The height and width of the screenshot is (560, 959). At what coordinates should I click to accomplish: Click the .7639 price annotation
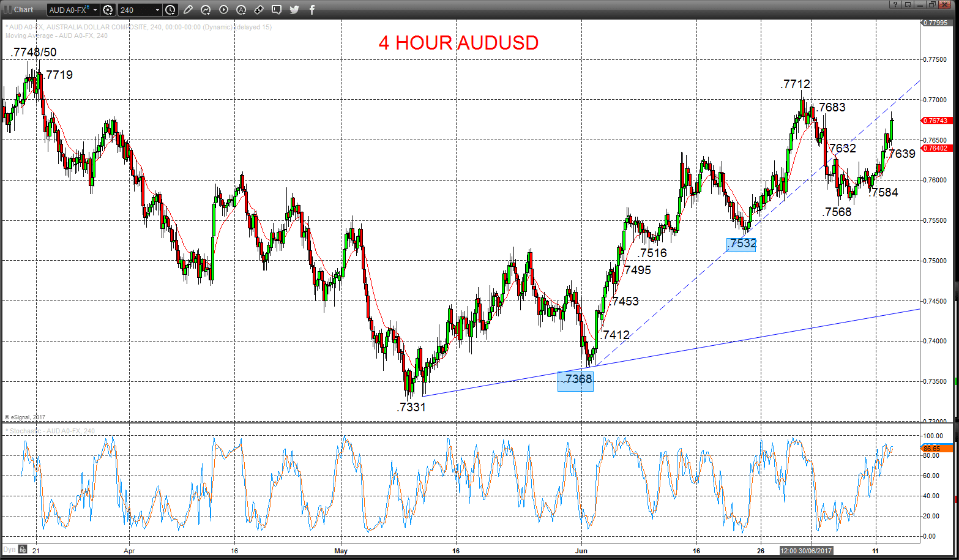pyautogui.click(x=901, y=154)
